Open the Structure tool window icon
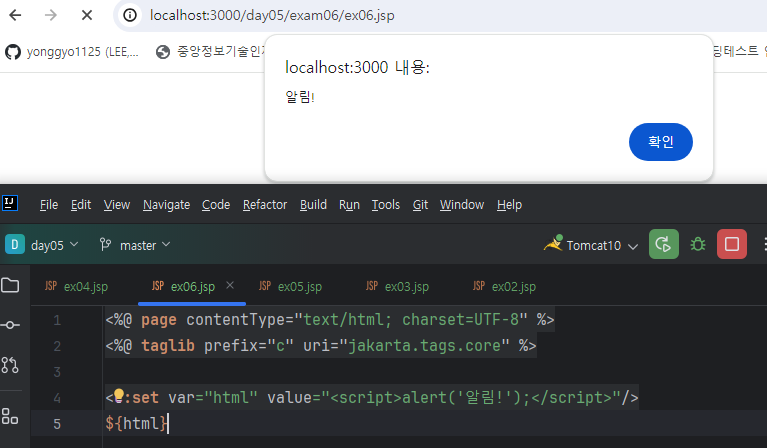Image resolution: width=767 pixels, height=448 pixels. click(10, 416)
